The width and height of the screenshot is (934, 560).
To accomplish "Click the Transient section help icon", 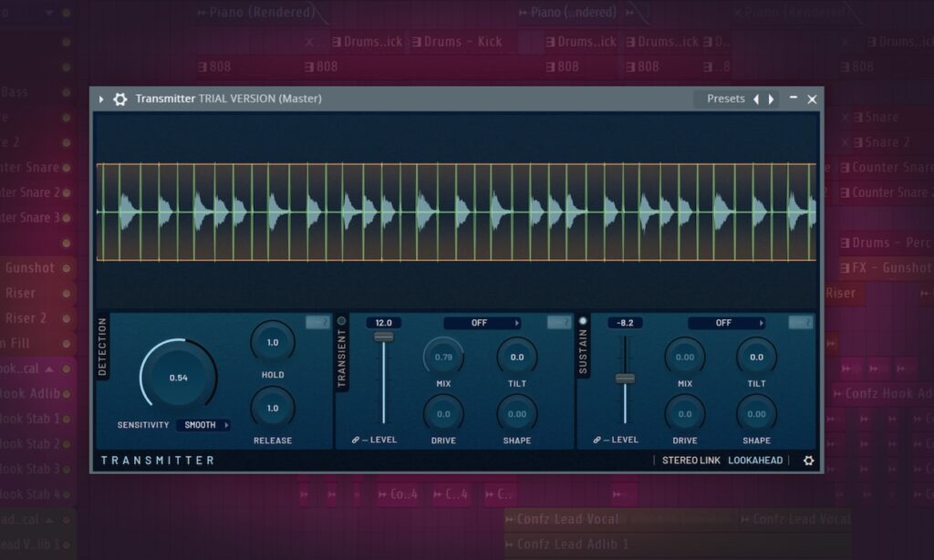I will tap(559, 322).
